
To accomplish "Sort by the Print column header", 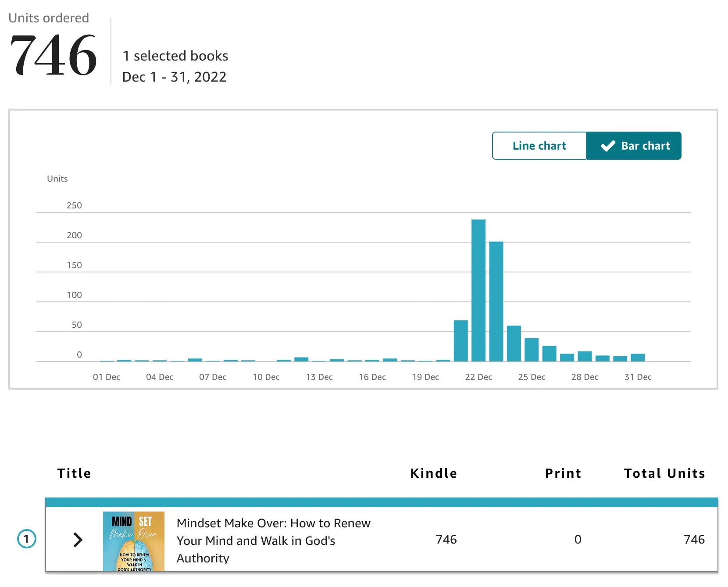I will (x=563, y=473).
